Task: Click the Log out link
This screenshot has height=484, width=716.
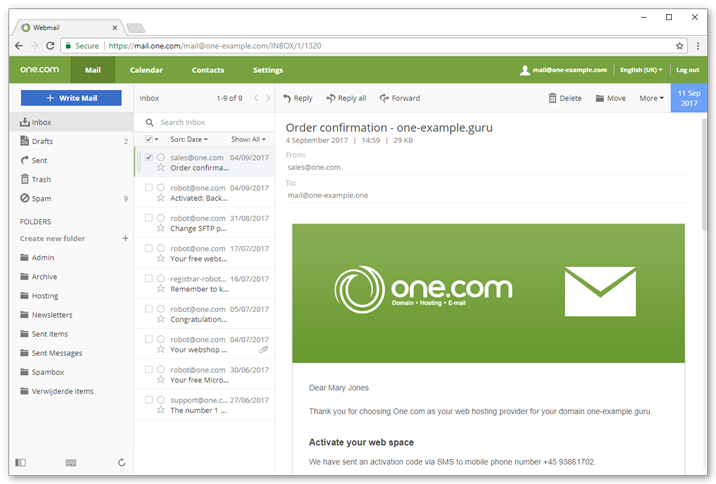Action: coord(688,70)
